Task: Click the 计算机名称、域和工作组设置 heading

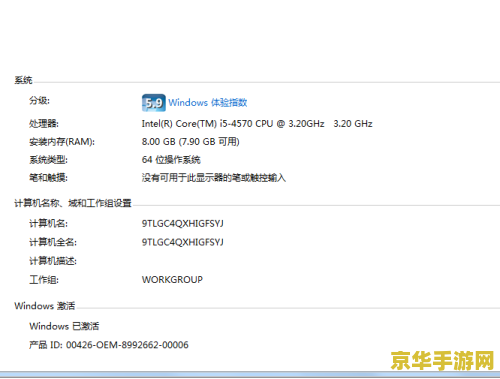Action: [73, 203]
